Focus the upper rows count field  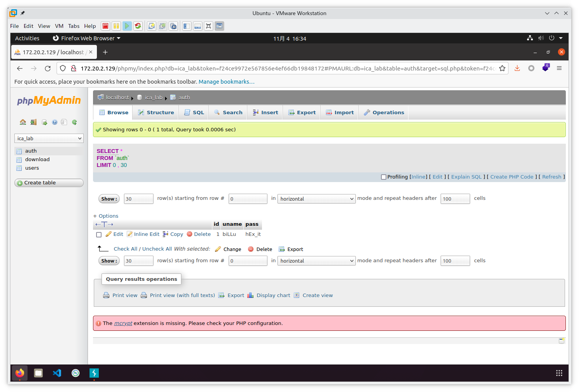pos(139,199)
